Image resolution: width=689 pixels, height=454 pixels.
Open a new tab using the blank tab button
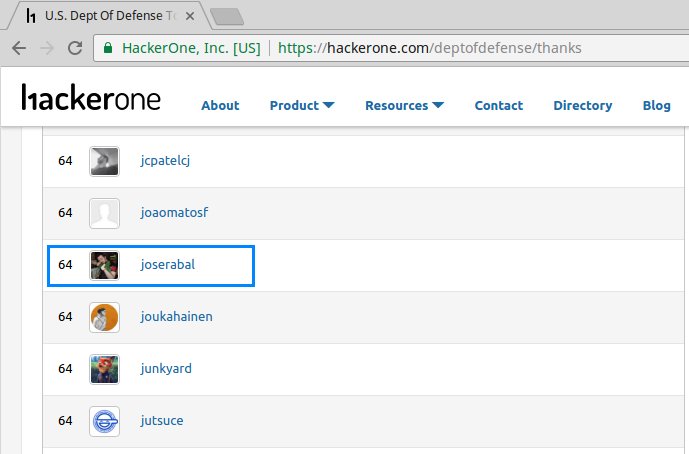pyautogui.click(x=227, y=17)
